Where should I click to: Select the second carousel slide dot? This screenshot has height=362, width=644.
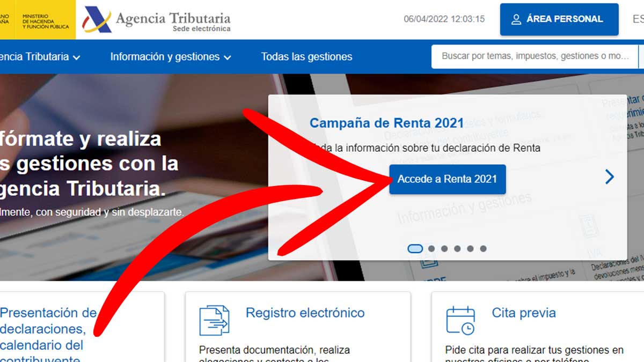[431, 248]
